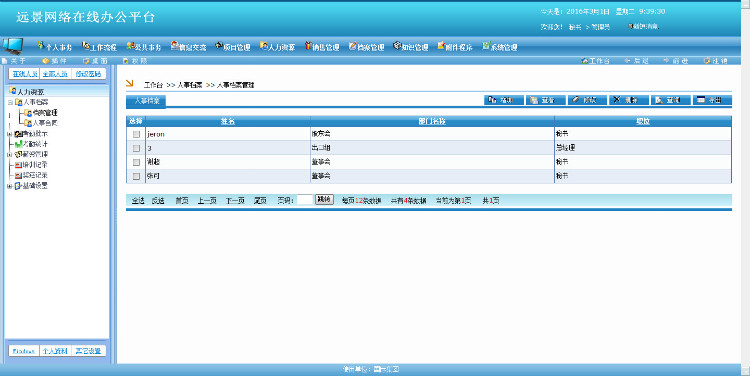Go to 上一页 (previous page)

click(207, 201)
